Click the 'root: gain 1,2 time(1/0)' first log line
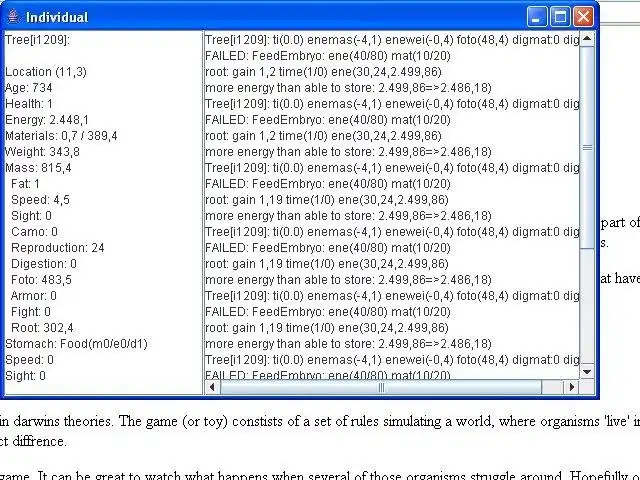This screenshot has width=640, height=480. pos(323,72)
